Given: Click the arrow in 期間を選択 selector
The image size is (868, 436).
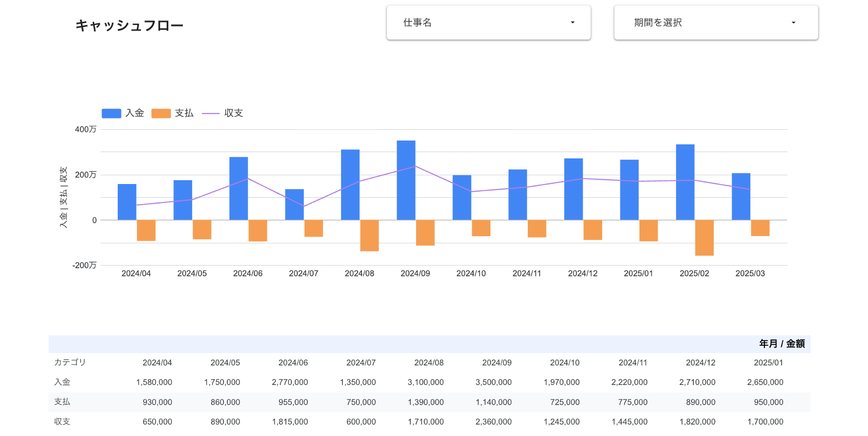Looking at the screenshot, I should tap(793, 23).
